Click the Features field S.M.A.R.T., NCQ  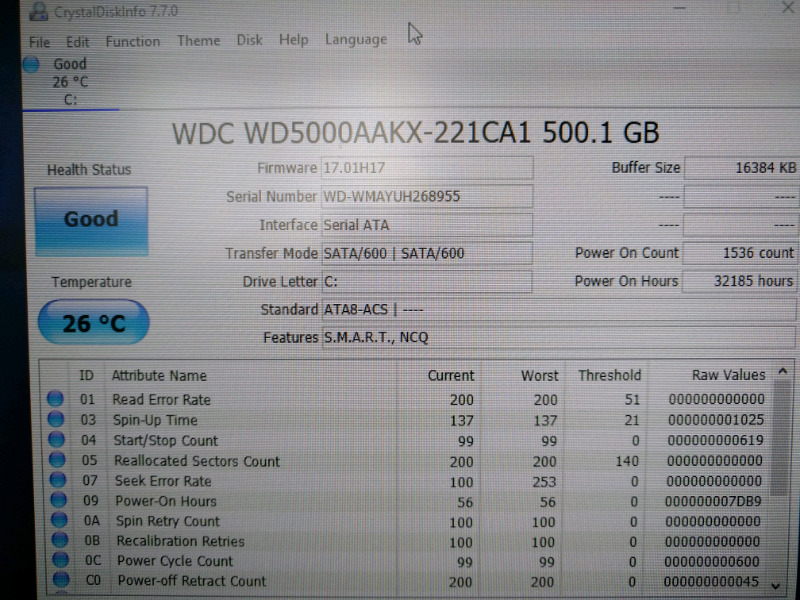(558, 338)
